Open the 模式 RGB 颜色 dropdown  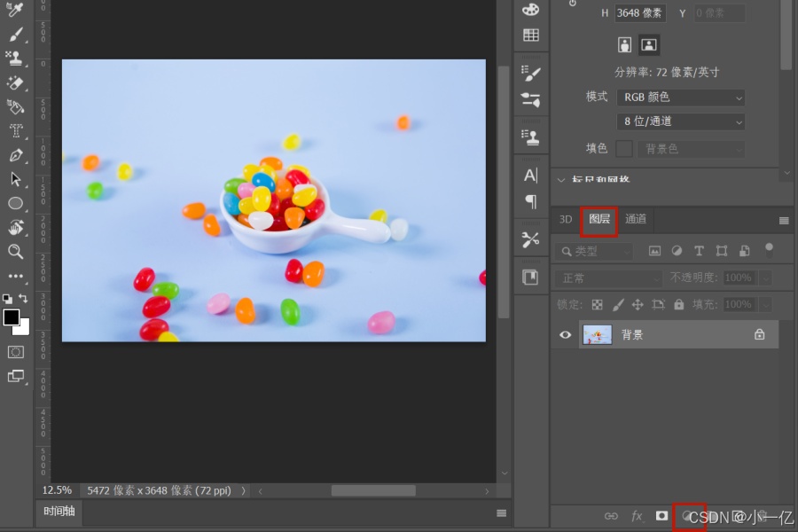[x=680, y=98]
